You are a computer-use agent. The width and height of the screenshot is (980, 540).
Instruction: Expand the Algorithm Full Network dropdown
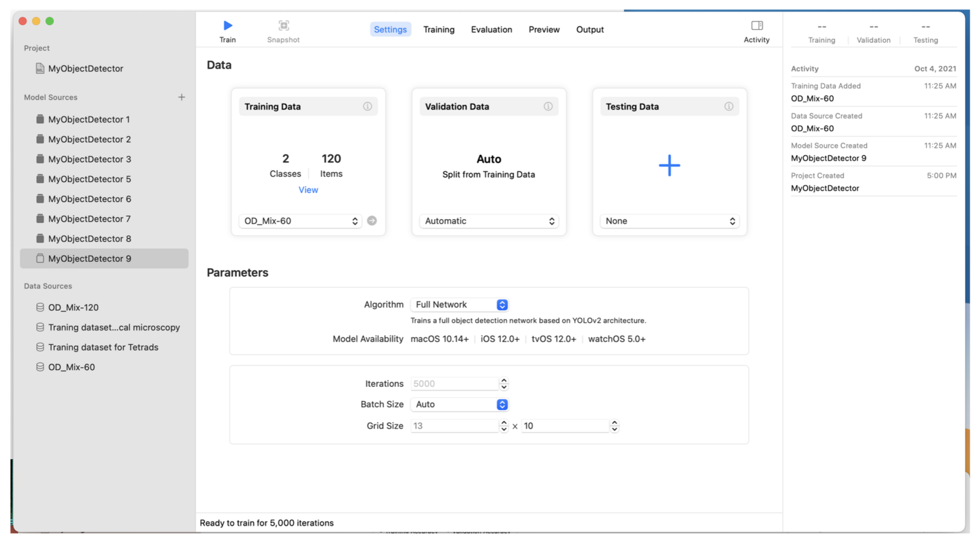459,305
